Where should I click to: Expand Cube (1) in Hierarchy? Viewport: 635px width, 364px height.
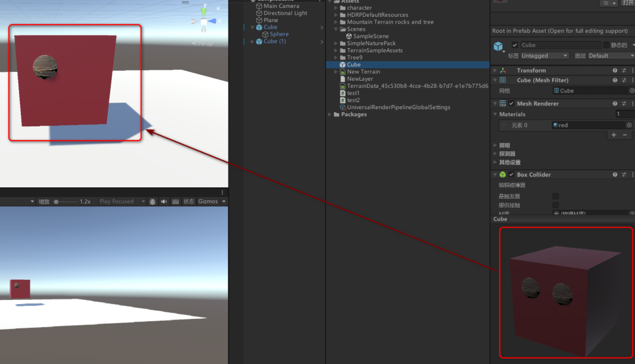click(253, 42)
